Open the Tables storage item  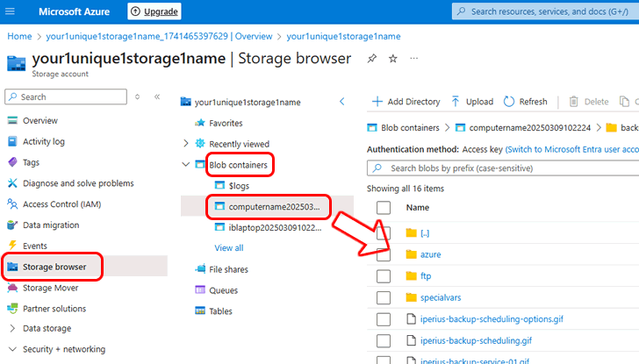point(220,310)
